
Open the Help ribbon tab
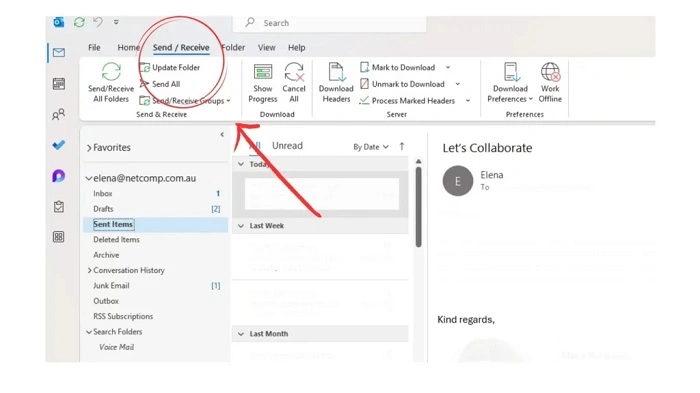pos(296,47)
